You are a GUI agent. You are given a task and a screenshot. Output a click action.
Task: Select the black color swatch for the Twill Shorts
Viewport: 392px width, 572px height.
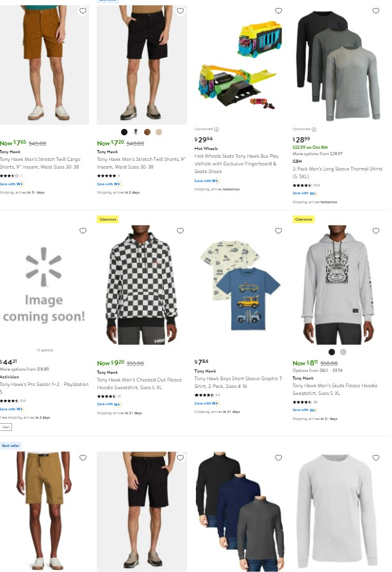(124, 132)
